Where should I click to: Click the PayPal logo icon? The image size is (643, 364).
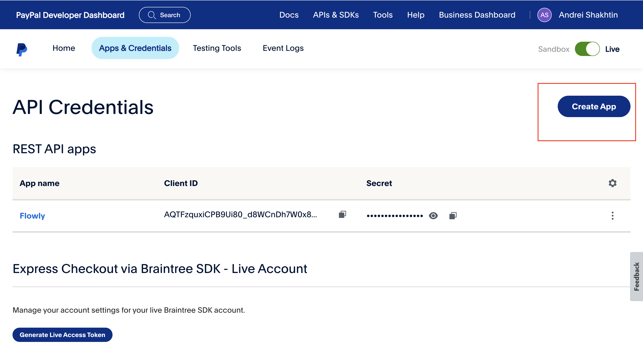[x=22, y=49]
